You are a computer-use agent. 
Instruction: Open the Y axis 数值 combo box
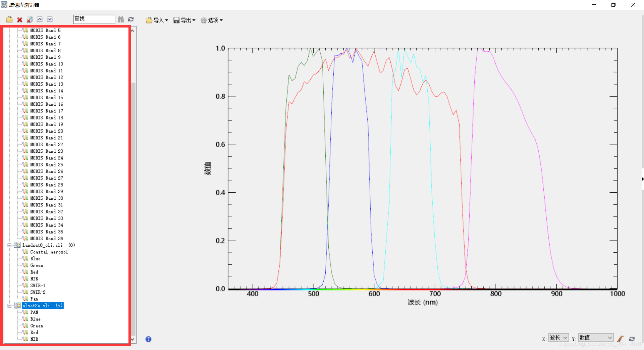pos(596,338)
